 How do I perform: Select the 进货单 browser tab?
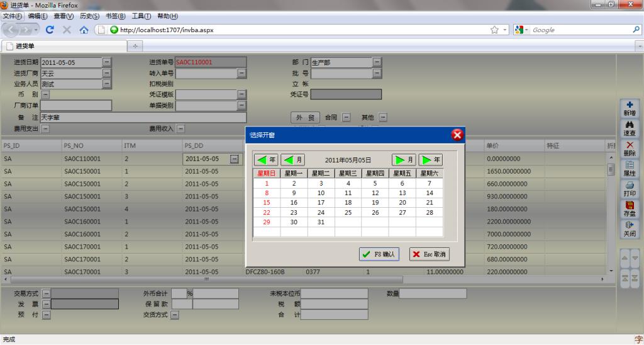[64, 46]
